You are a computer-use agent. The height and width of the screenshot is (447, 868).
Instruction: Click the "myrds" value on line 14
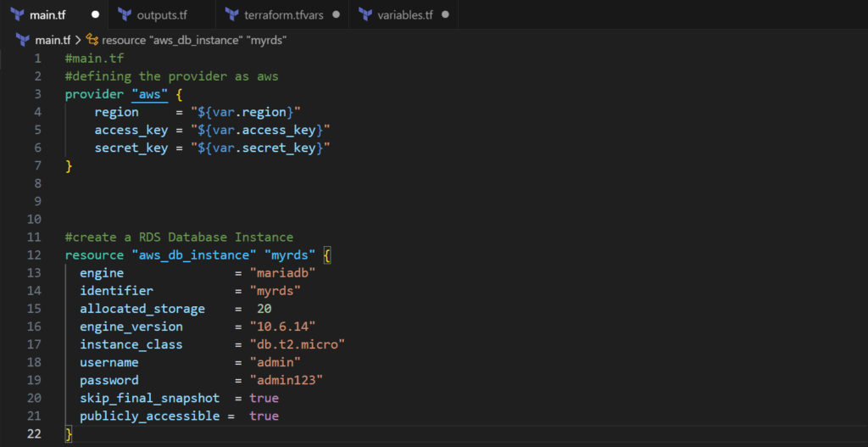pyautogui.click(x=275, y=291)
